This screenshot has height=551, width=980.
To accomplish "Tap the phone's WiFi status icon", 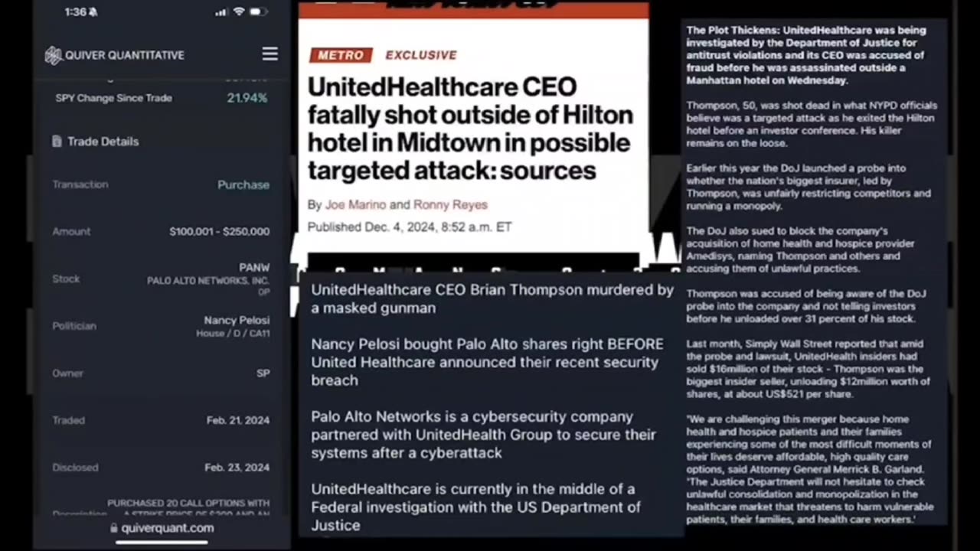I will 239,12.
